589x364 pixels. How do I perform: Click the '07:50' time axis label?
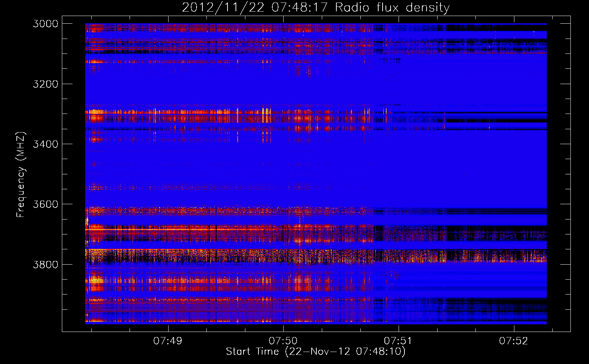point(283,341)
